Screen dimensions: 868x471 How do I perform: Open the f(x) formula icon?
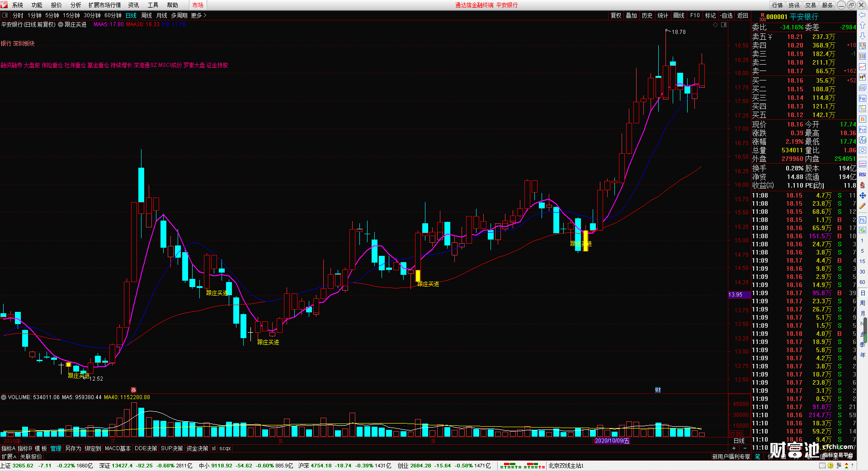863,140
